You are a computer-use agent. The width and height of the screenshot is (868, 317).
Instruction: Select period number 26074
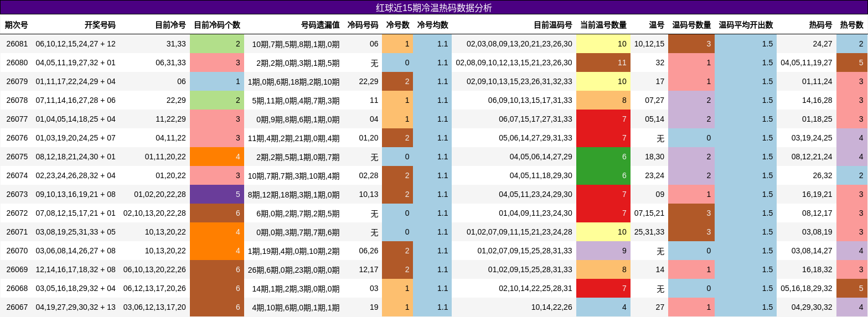17,175
